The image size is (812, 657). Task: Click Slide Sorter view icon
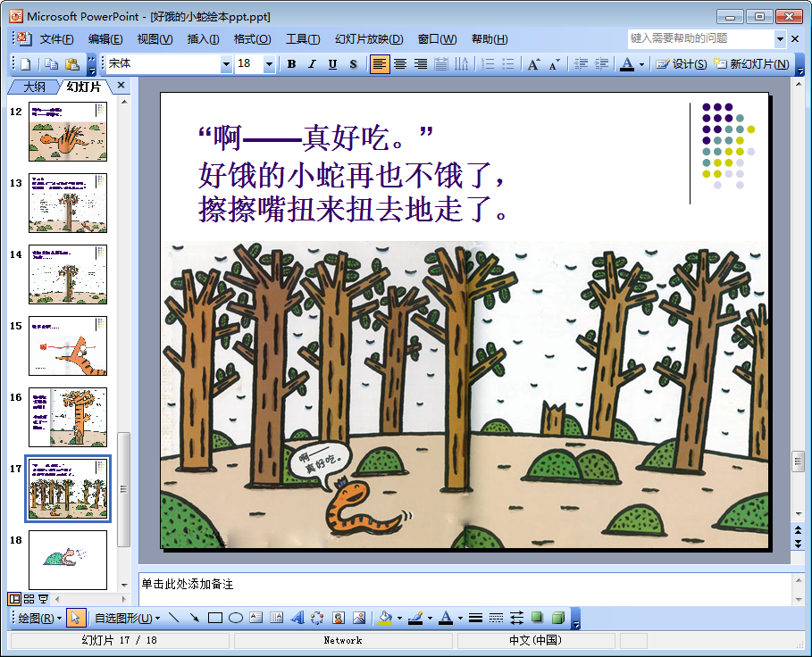(x=29, y=599)
